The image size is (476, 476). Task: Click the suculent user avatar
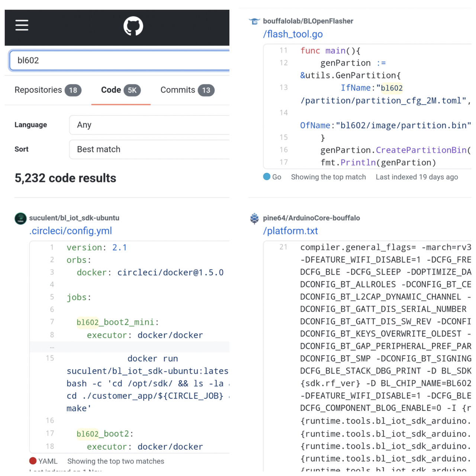(x=20, y=218)
